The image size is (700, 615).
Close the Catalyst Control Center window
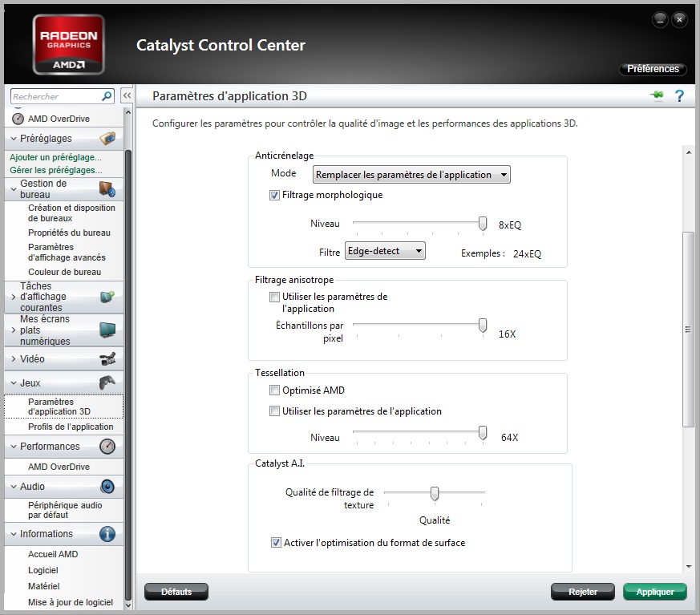(x=679, y=19)
